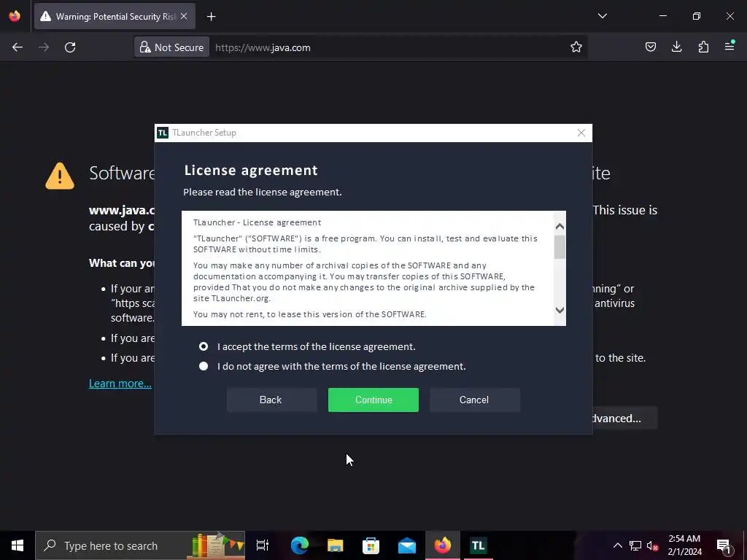Viewport: 747px width, 560px height.
Task: Click the warning triangle on error page
Action: pyautogui.click(x=60, y=176)
